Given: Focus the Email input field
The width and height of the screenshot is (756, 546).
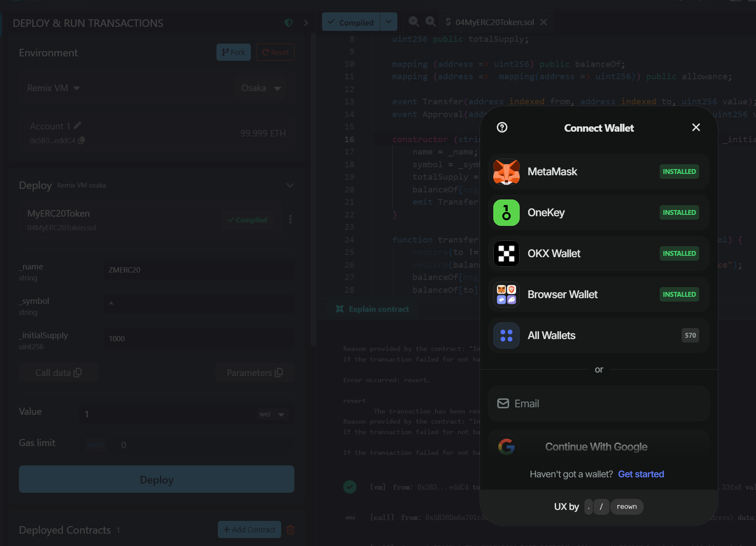Looking at the screenshot, I should click(599, 404).
